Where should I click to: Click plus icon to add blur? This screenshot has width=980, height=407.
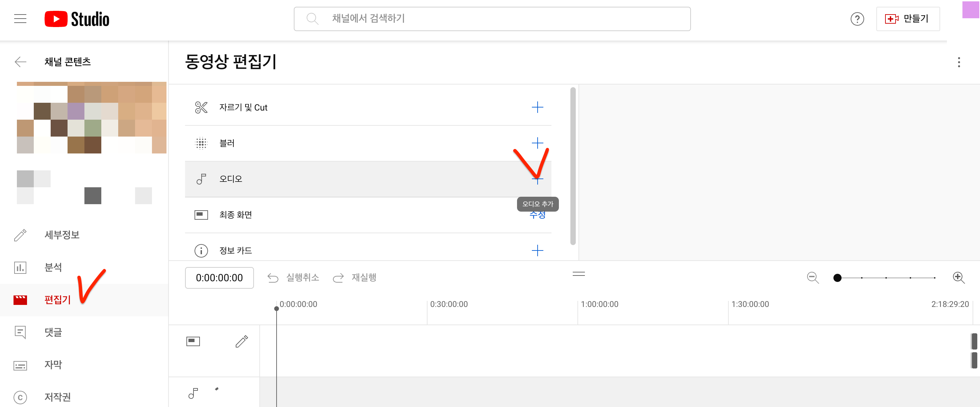coord(537,143)
